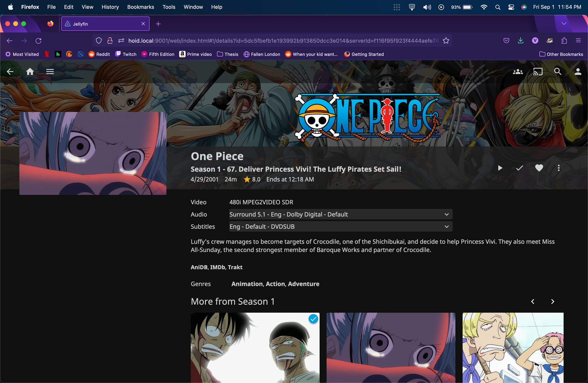Expand the Subtitles dropdown

click(x=341, y=227)
